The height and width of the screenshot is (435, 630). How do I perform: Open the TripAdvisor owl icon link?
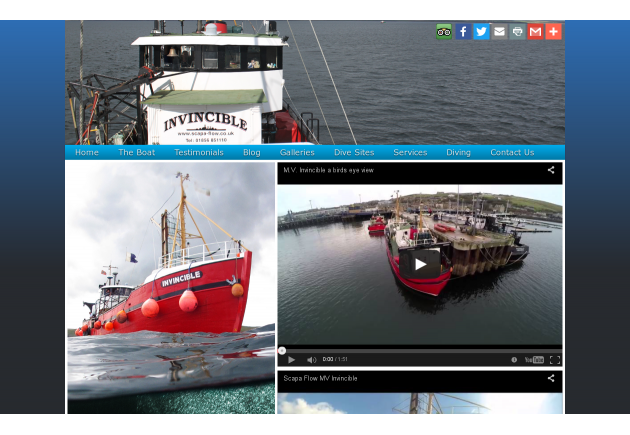click(444, 31)
